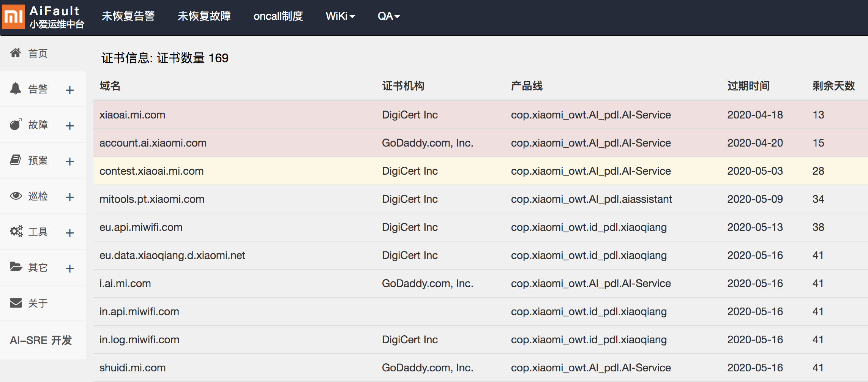Click the 过期时间 column header
Image resolution: width=868 pixels, height=382 pixels.
pos(748,86)
